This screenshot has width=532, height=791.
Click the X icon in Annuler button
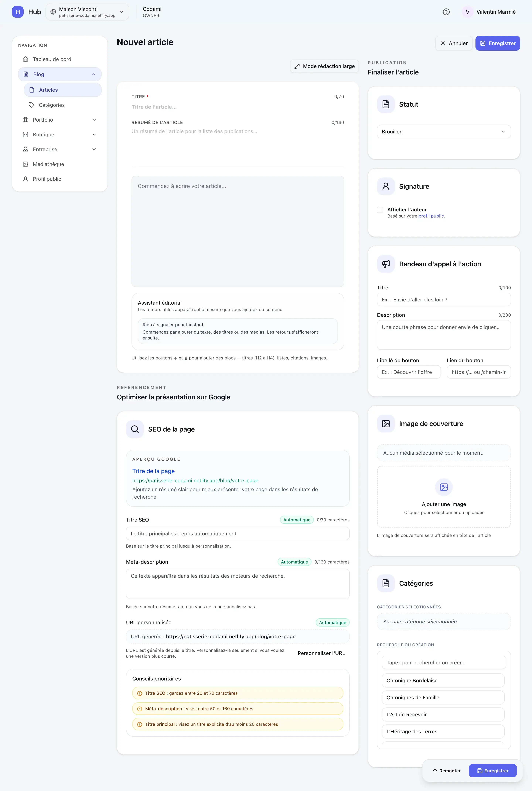[443, 43]
